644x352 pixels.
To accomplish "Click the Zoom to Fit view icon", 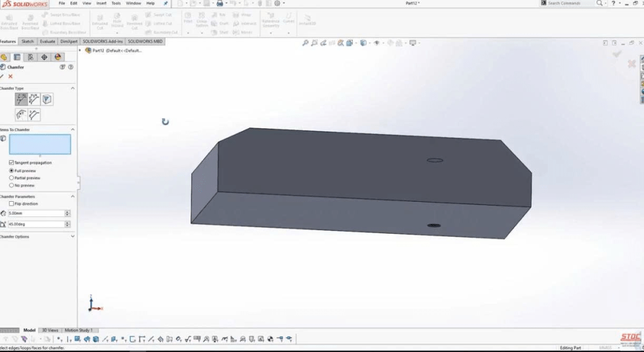I will [306, 43].
